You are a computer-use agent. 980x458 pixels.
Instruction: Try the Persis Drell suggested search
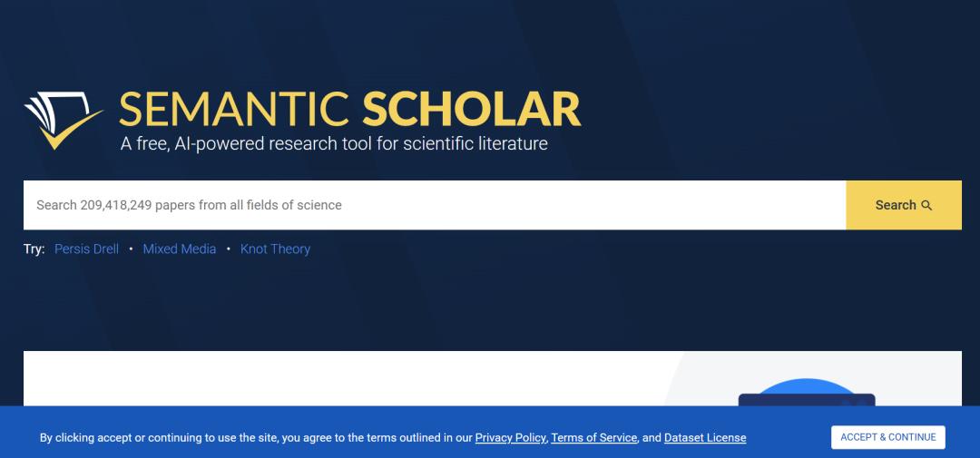(86, 248)
